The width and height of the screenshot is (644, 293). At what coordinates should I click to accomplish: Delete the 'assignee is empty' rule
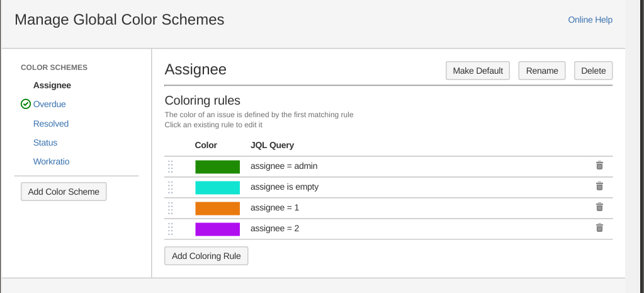[599, 187]
